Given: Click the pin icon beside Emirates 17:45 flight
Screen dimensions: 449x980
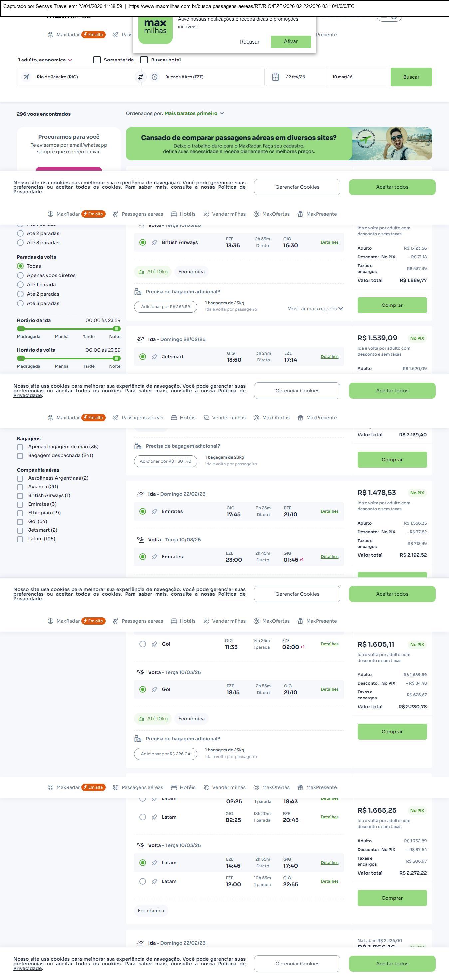Looking at the screenshot, I should pyautogui.click(x=155, y=511).
